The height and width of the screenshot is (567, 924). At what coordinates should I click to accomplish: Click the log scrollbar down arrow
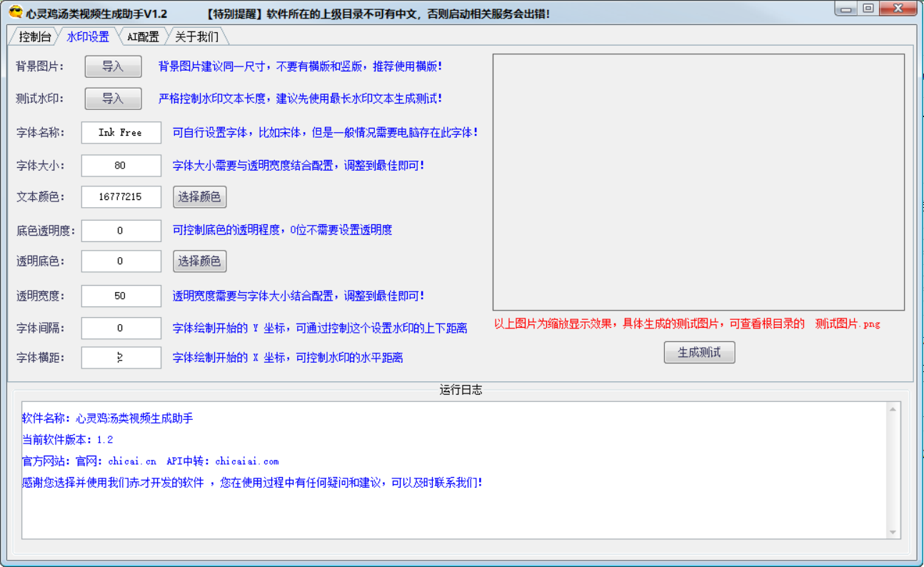tap(893, 533)
